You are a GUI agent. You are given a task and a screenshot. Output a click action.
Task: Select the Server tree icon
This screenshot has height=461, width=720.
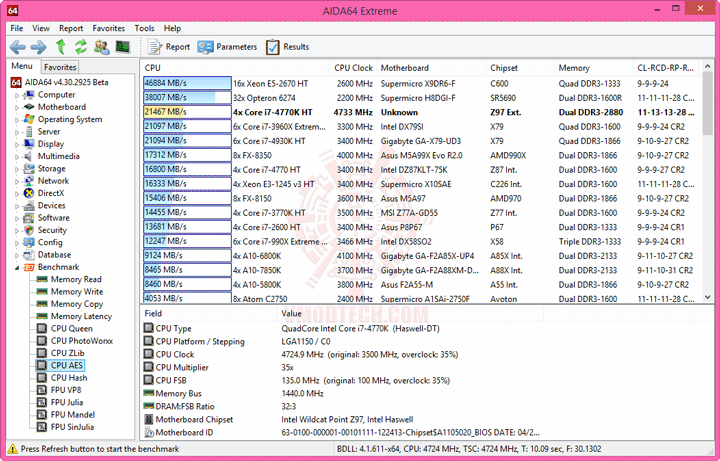click(29, 132)
